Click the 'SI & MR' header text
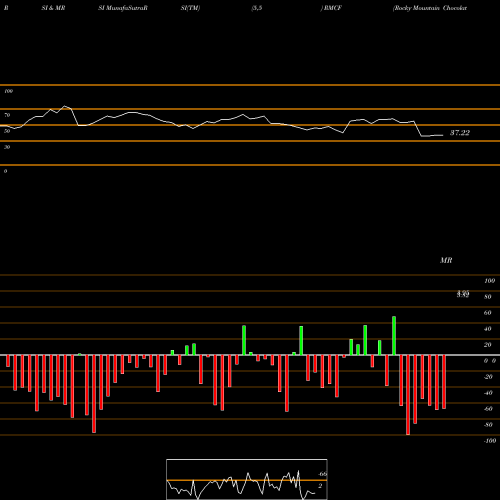Screen dimensions: 500x500 point(53,8)
